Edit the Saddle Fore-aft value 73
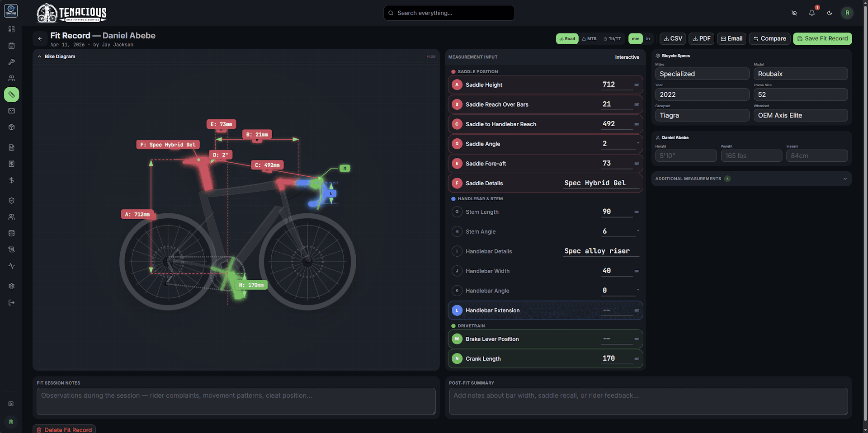The image size is (868, 433). coord(617,164)
